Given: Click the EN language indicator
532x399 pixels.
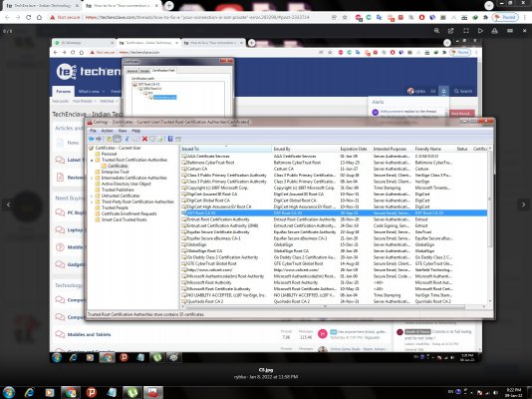Looking at the screenshot, I should (450, 392).
